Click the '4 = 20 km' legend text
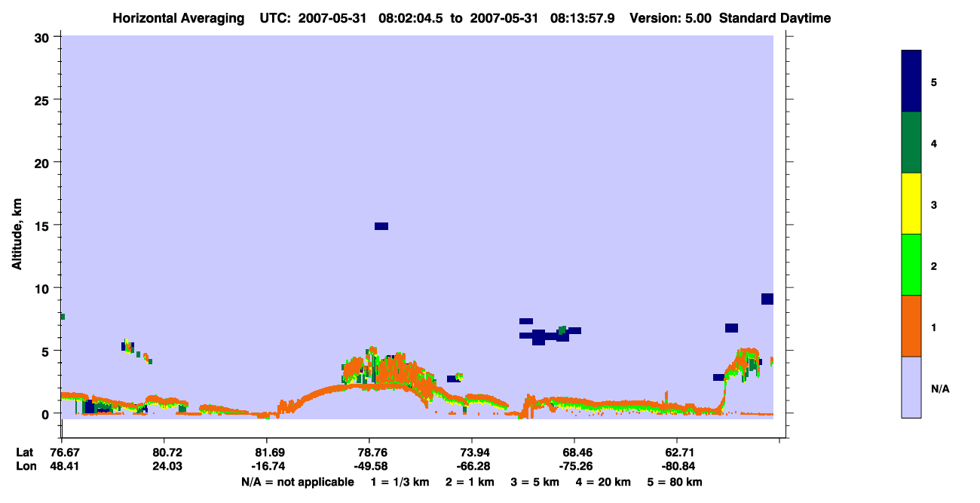The height and width of the screenshot is (503, 980). coord(603,482)
